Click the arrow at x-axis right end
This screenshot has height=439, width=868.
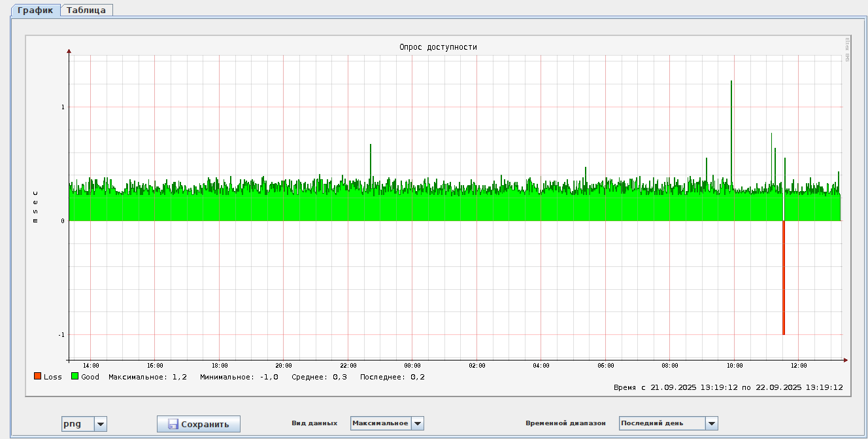(x=845, y=360)
